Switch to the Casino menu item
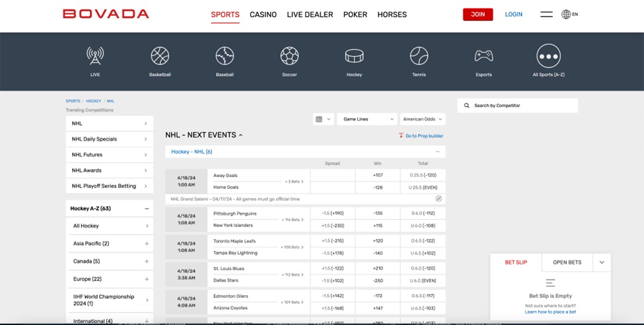 click(x=263, y=15)
